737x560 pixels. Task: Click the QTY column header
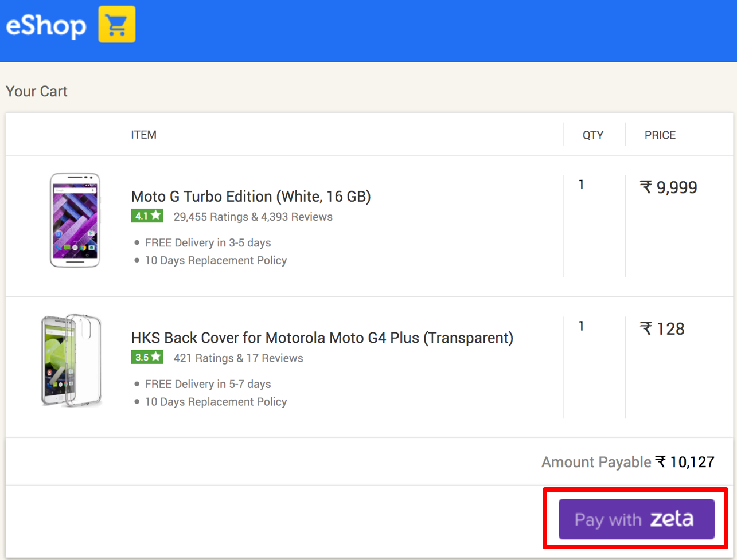pos(593,135)
